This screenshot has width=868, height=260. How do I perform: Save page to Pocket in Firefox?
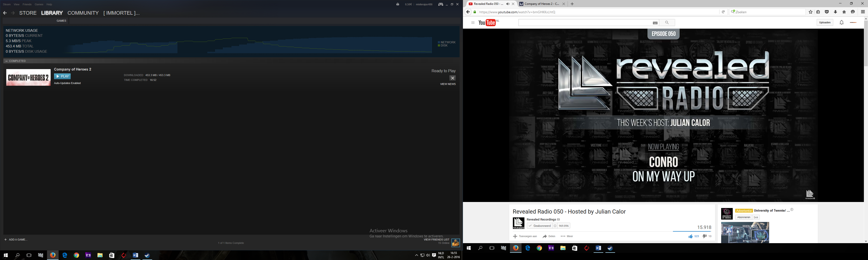pyautogui.click(x=827, y=12)
